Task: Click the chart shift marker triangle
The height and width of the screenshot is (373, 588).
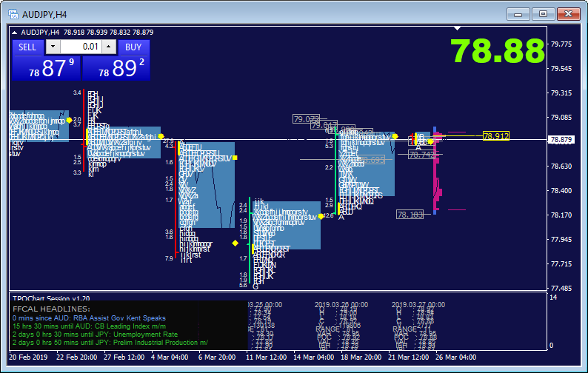Action: (457, 28)
